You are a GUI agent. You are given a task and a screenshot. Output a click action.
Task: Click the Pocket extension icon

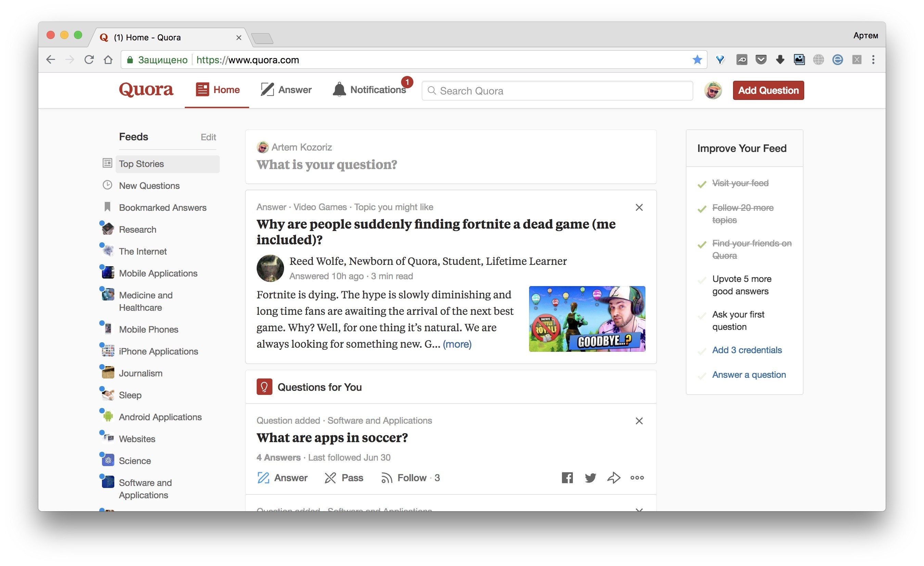[761, 60]
